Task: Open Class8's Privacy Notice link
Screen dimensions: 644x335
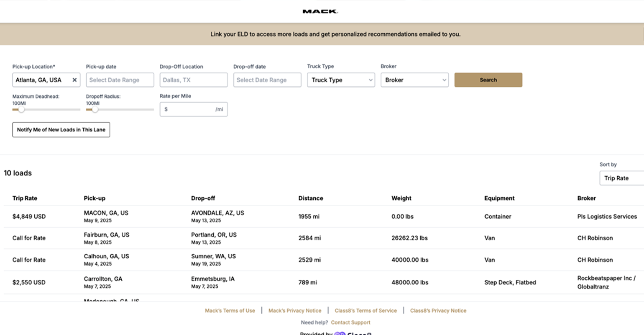Action: pos(438,311)
